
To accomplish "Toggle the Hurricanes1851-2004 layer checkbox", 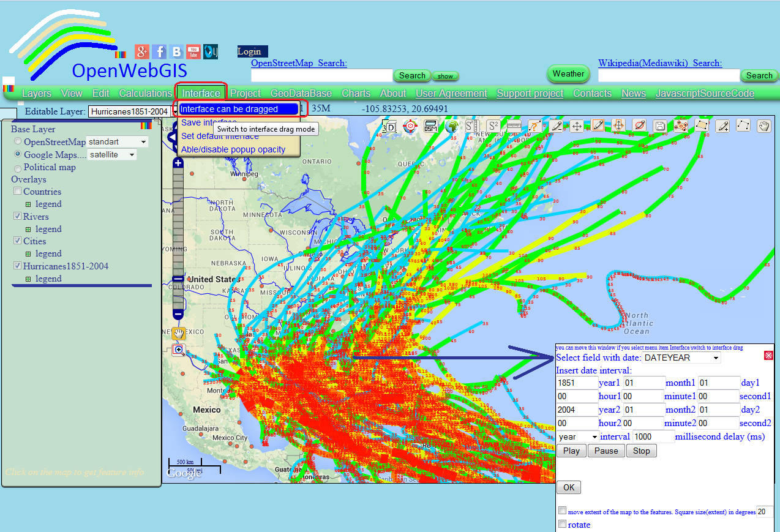I will tap(18, 266).
